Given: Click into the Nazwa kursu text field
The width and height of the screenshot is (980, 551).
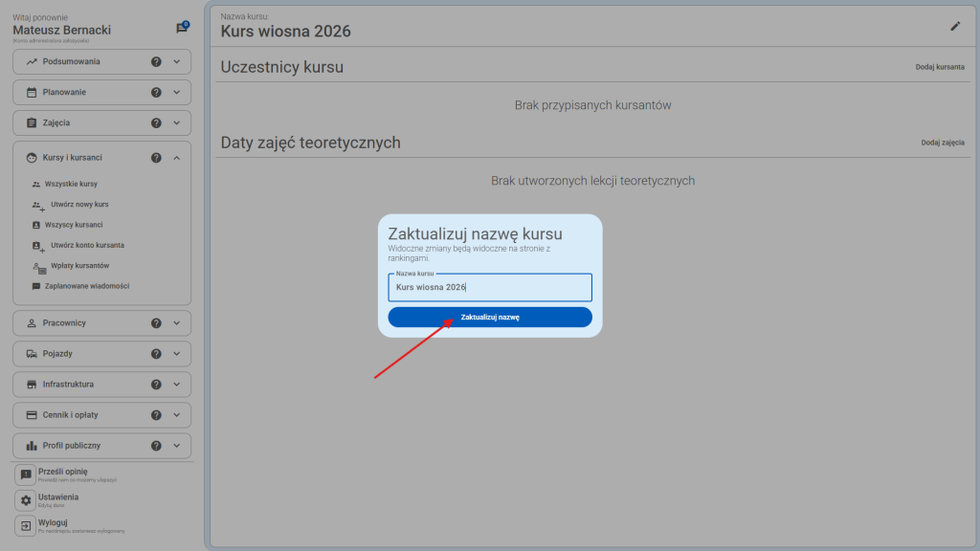Looking at the screenshot, I should pos(489,287).
